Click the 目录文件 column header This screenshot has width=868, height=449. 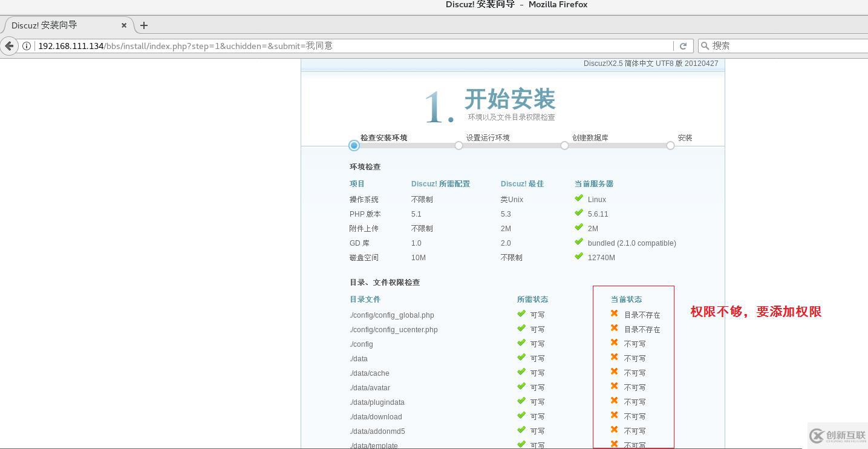point(365,300)
